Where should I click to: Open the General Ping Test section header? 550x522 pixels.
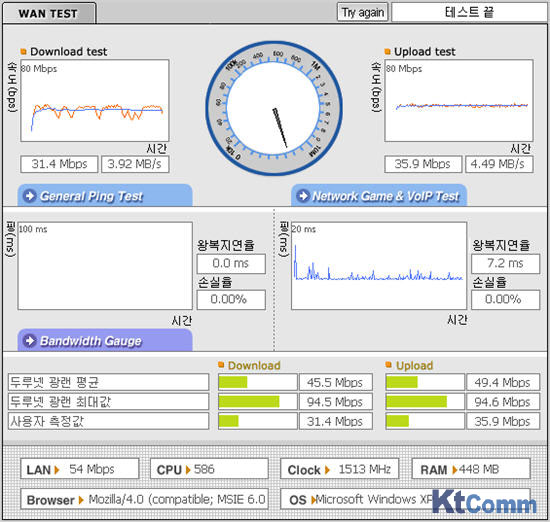click(105, 195)
